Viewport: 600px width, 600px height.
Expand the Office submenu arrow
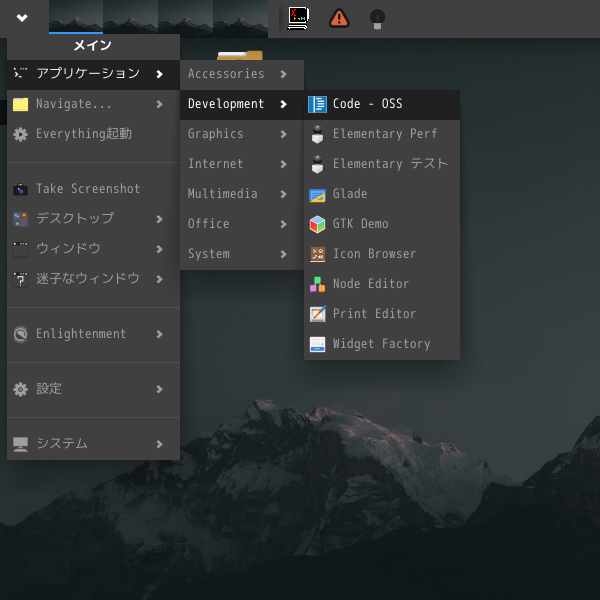283,224
